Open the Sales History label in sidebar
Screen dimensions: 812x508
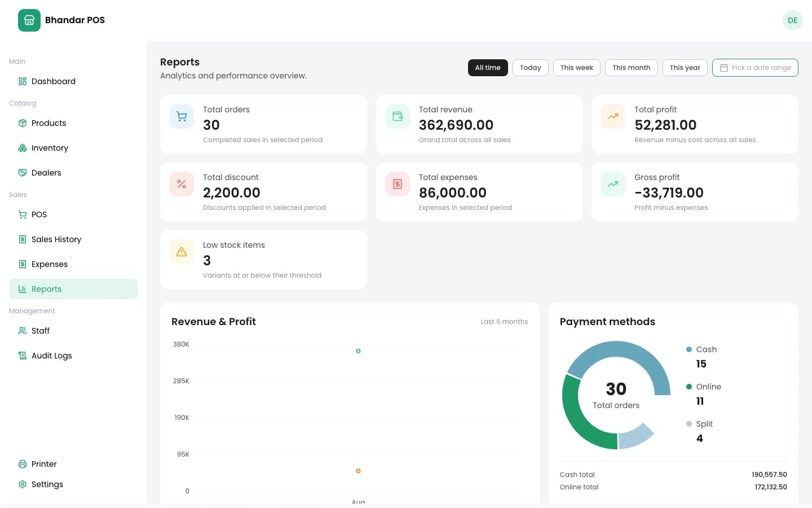click(56, 239)
